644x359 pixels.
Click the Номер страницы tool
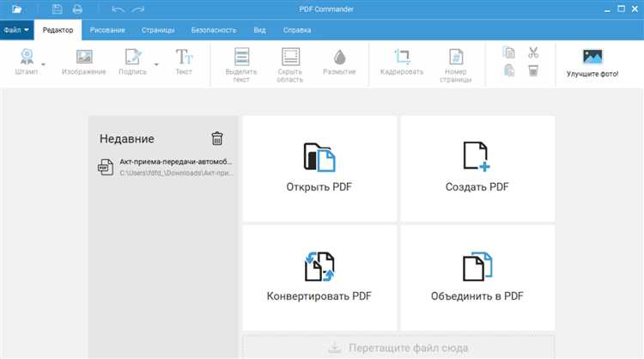[x=456, y=65]
